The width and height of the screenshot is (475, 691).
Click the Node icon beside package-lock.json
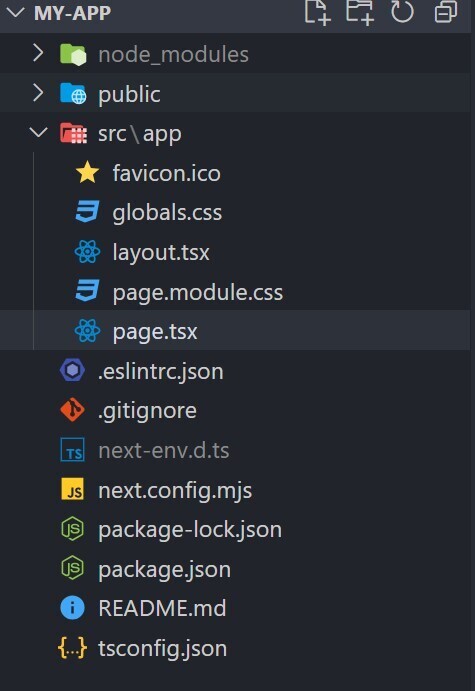(72, 529)
